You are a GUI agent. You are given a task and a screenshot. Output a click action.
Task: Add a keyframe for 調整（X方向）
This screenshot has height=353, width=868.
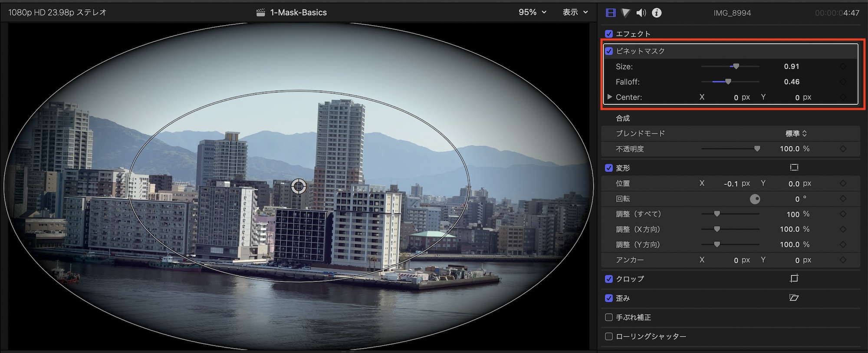click(843, 229)
